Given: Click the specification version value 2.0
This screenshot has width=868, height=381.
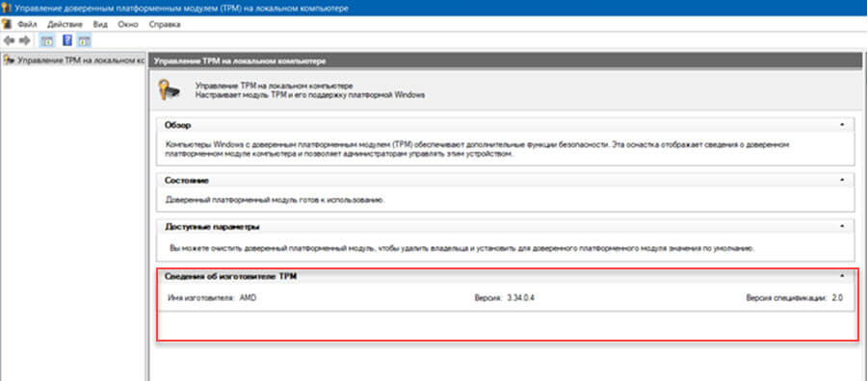Looking at the screenshot, I should tap(837, 297).
